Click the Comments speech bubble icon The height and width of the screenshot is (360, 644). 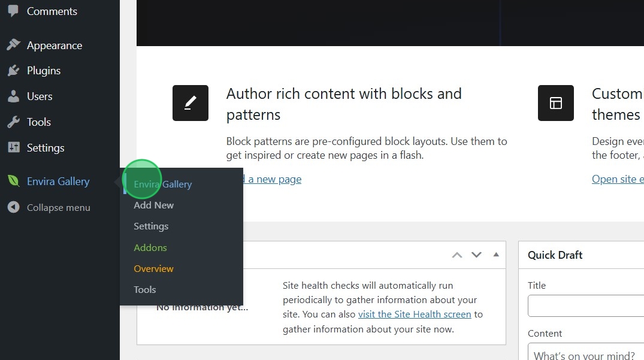pos(13,11)
